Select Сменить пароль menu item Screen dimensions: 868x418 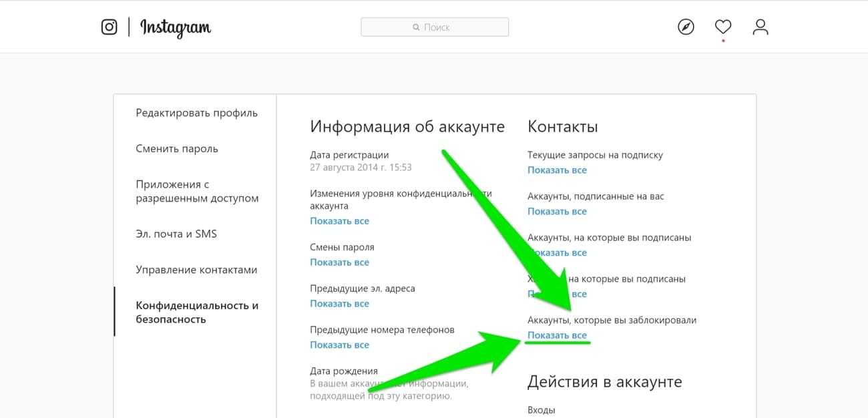(x=177, y=149)
